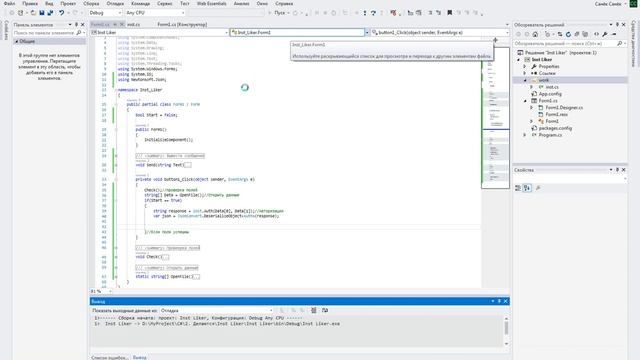Open the output source Отладка dropdown
The image size is (640, 360).
coord(216,311)
